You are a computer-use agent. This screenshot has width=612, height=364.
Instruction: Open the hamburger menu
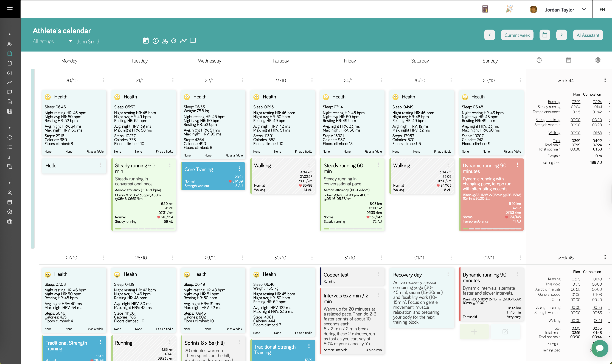click(x=10, y=9)
